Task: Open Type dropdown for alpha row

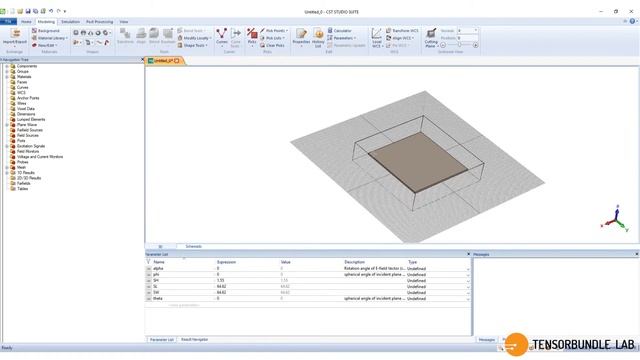Action: [468, 269]
